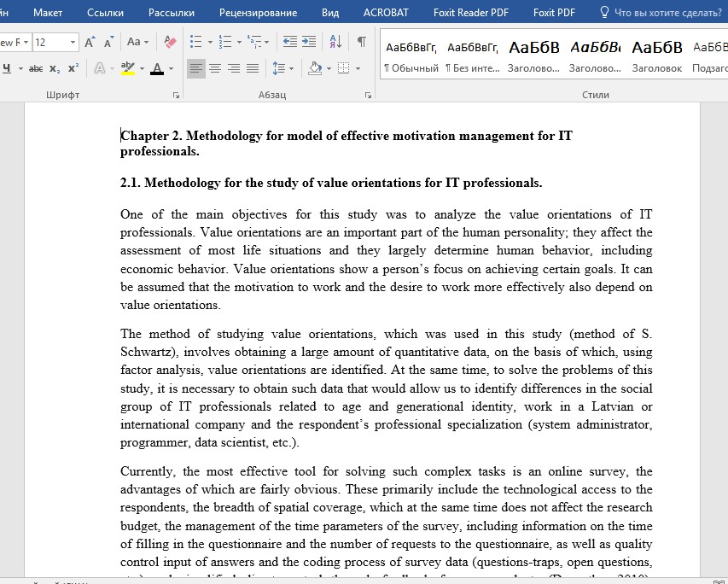The width and height of the screenshot is (728, 584).
Task: Decrease paragraph indent
Action: [289, 42]
